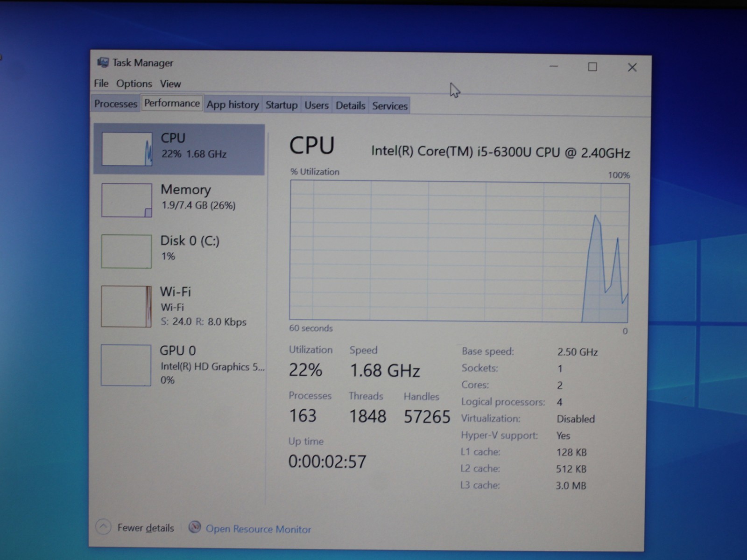Open the File menu

pos(101,83)
